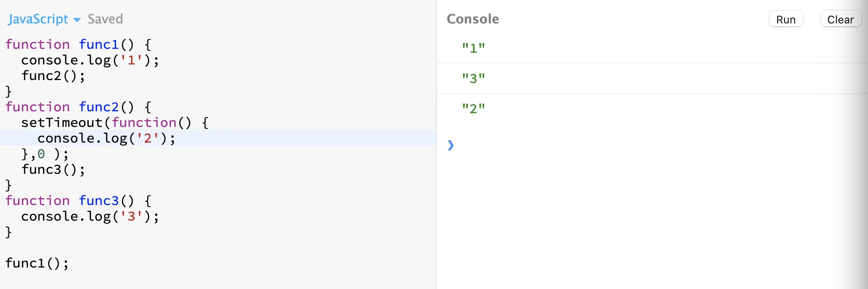Click the func3(); call inside func2

53,169
